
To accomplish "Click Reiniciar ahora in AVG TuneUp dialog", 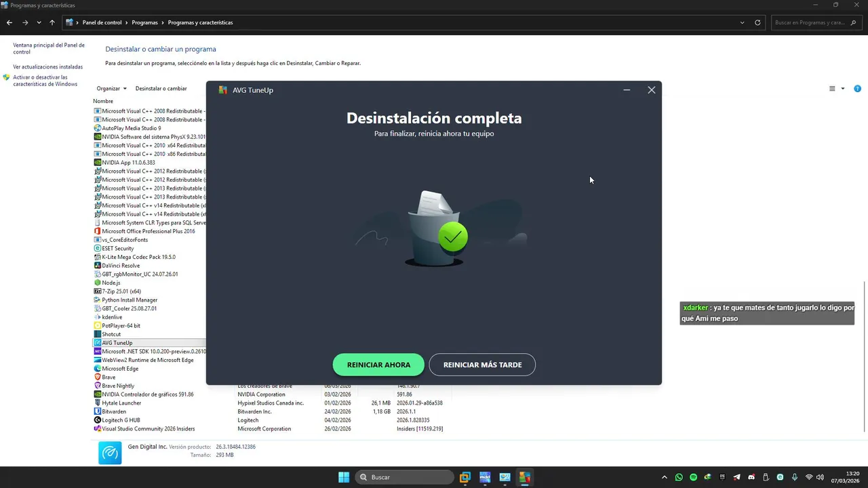I will (x=378, y=365).
